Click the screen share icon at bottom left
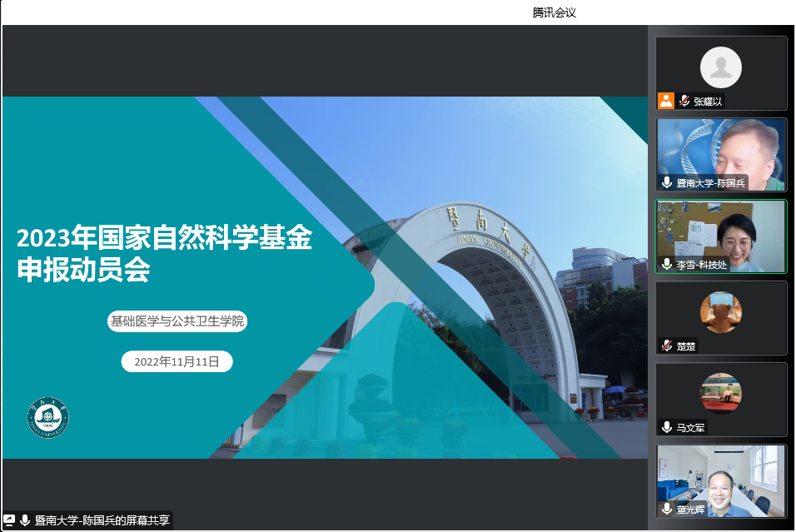The image size is (796, 532). (10, 520)
